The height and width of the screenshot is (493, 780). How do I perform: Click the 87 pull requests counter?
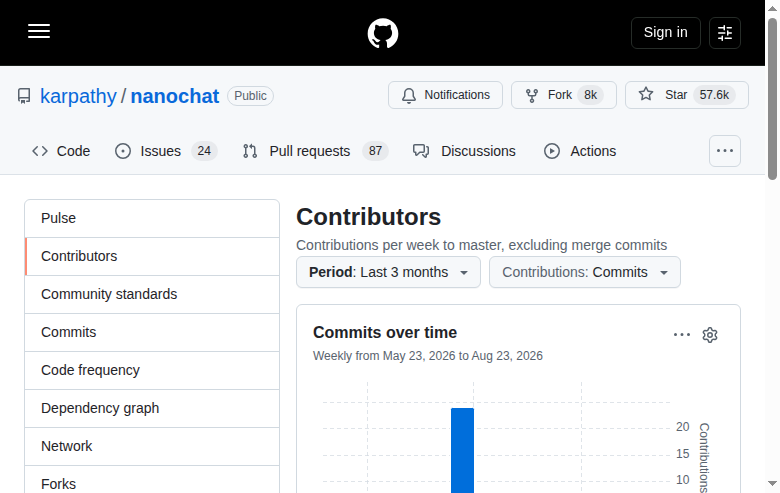click(x=376, y=151)
